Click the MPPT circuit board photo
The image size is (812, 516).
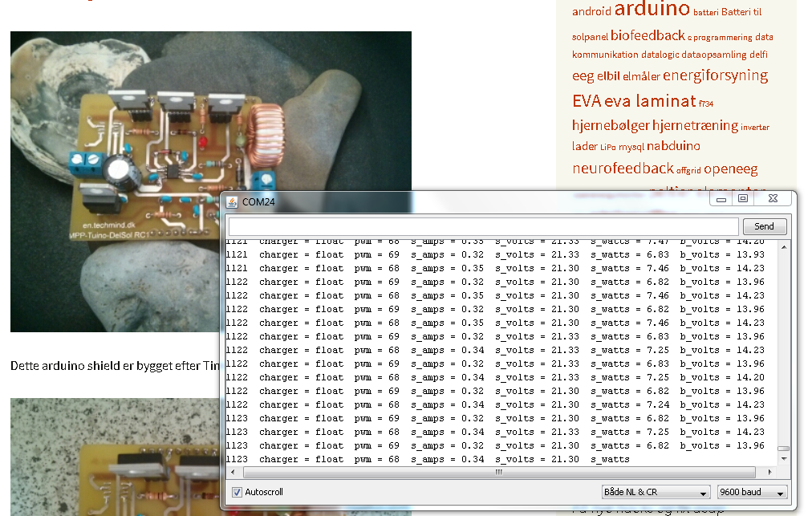pos(211,181)
